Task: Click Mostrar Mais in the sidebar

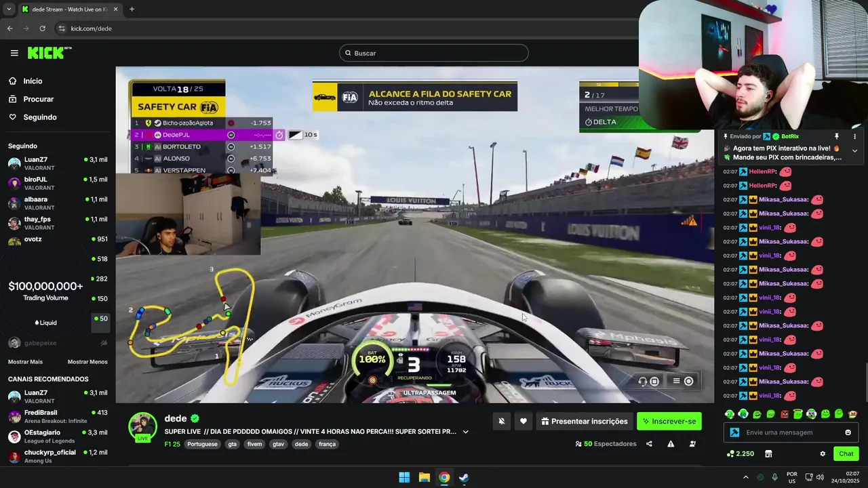Action: pos(25,362)
